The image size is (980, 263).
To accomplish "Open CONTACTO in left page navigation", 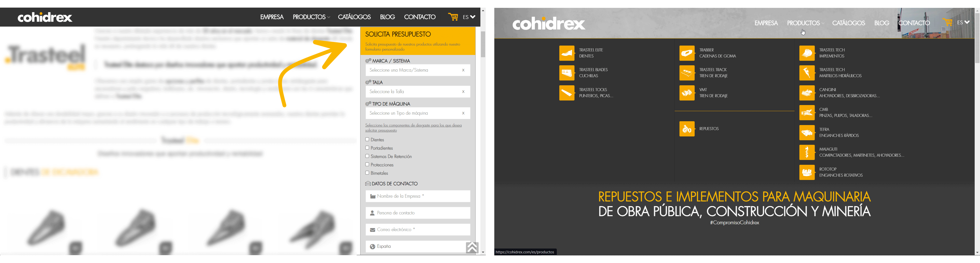I will [420, 17].
